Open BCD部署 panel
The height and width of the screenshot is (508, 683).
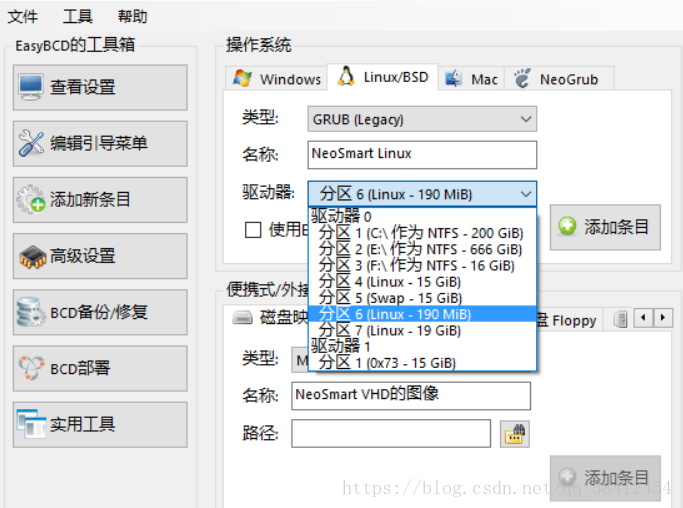click(x=100, y=369)
